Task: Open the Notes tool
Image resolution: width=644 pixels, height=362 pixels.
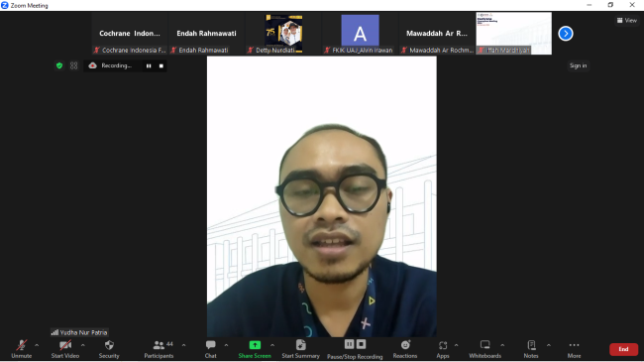Action: [531, 349]
